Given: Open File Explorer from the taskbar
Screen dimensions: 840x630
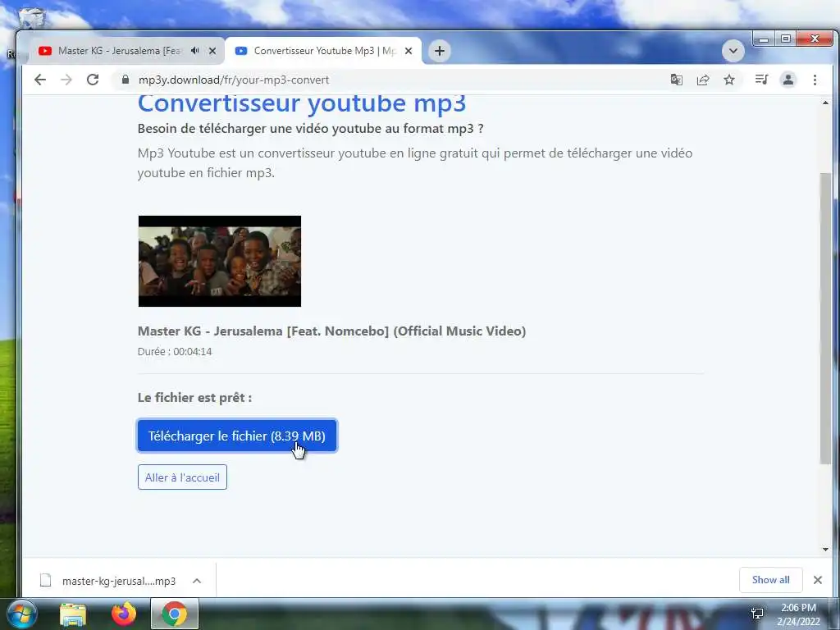Looking at the screenshot, I should (73, 614).
